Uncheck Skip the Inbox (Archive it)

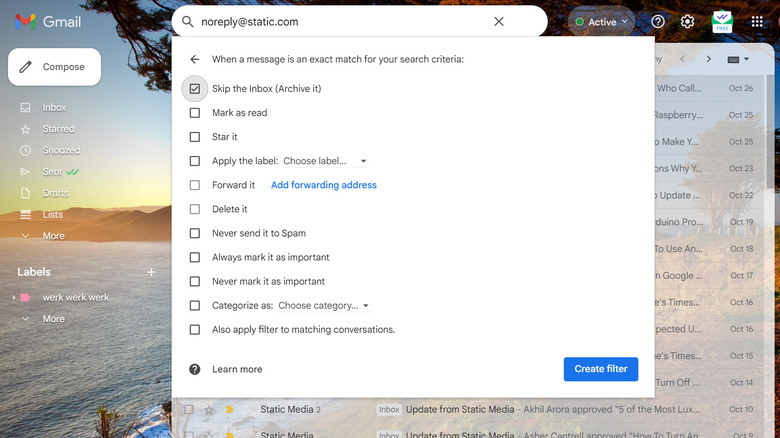point(195,89)
